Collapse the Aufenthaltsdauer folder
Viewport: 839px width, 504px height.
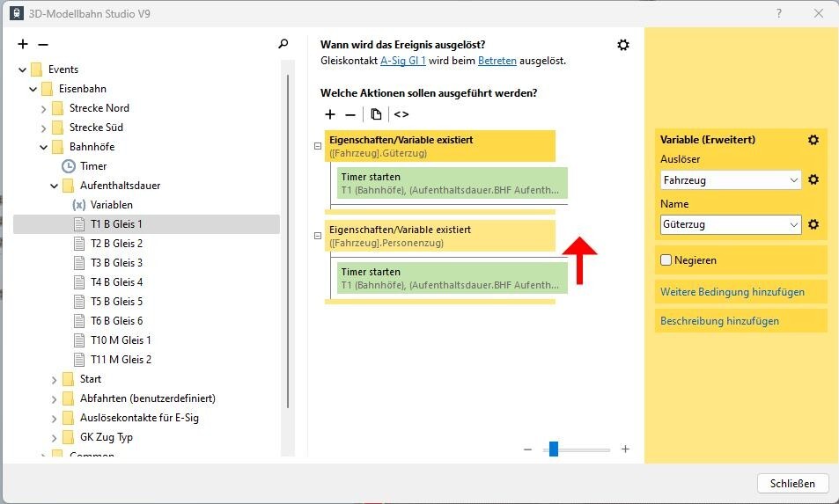click(x=55, y=186)
